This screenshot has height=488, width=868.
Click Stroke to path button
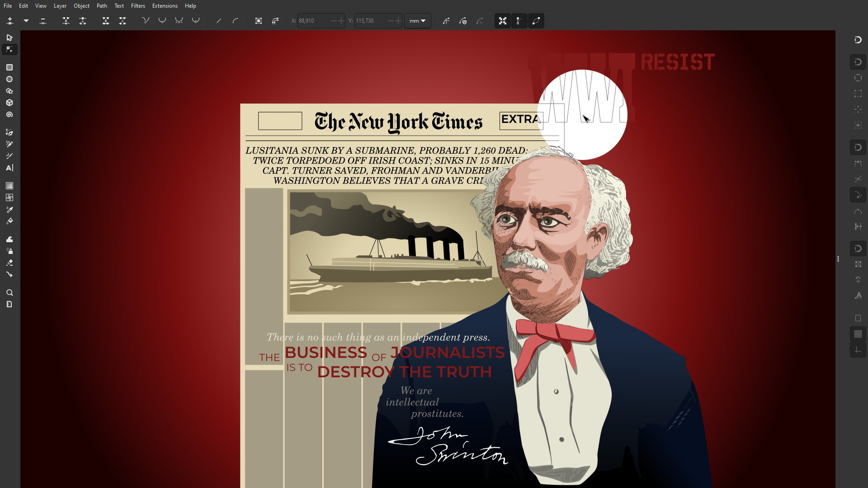click(x=275, y=21)
